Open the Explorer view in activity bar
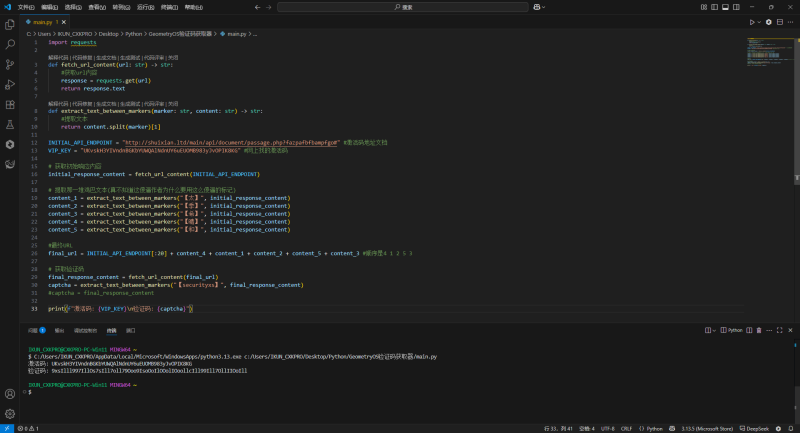 pos(10,24)
